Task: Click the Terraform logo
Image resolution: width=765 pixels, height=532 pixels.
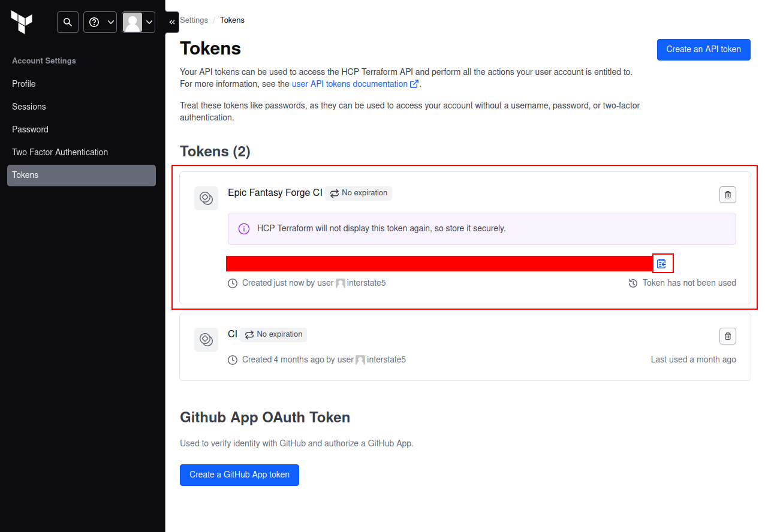Action: click(x=22, y=22)
